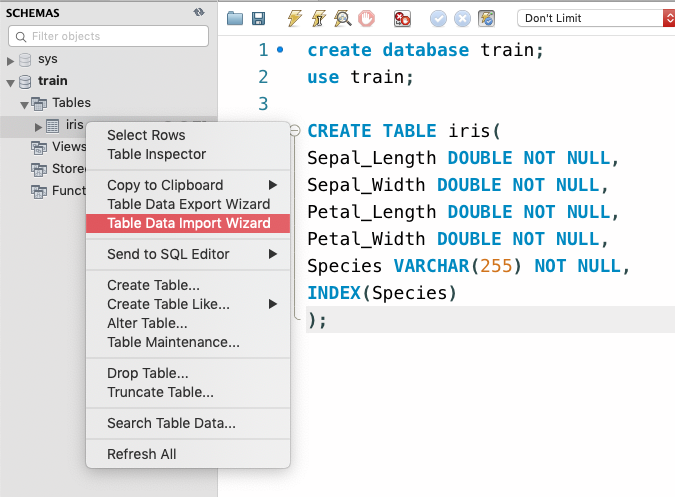The width and height of the screenshot is (675, 497).
Task: Open Table Inspector
Action: pyautogui.click(x=188, y=154)
